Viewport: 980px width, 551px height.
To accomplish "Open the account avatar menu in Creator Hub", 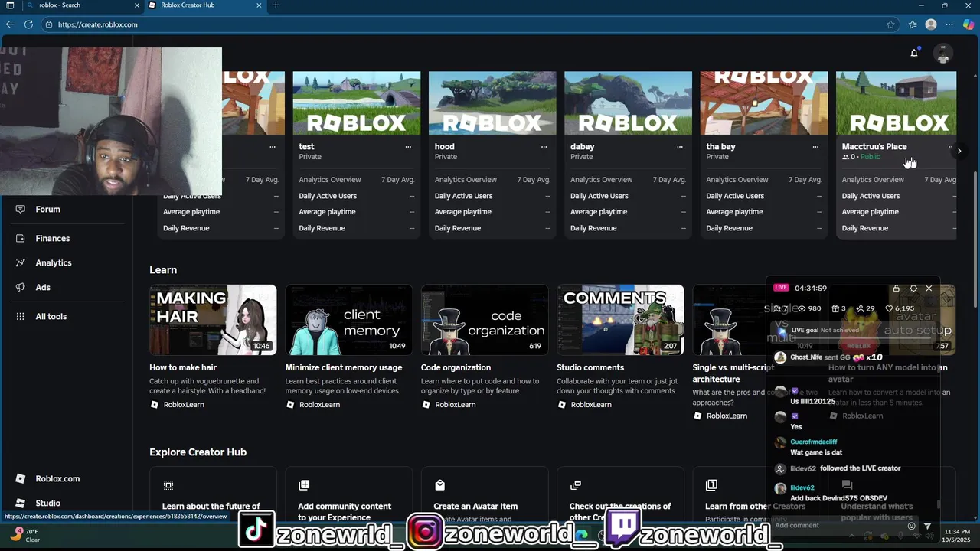I will pyautogui.click(x=943, y=54).
